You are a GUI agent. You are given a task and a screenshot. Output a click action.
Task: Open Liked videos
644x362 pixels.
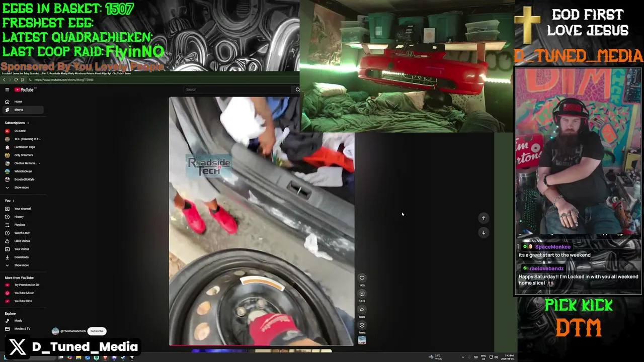[24, 241]
